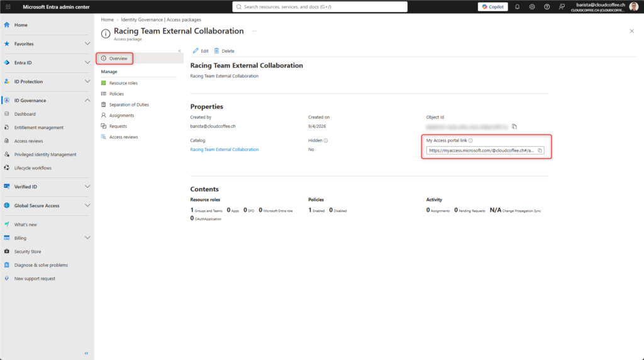Screen dimensions: 644x360
Task: Open the ID Governance Dashboard
Action: (x=25, y=115)
